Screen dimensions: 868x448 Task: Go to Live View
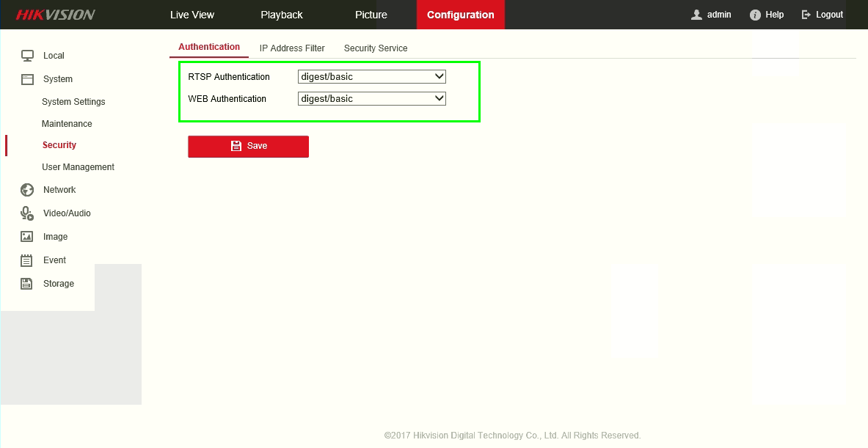click(192, 14)
